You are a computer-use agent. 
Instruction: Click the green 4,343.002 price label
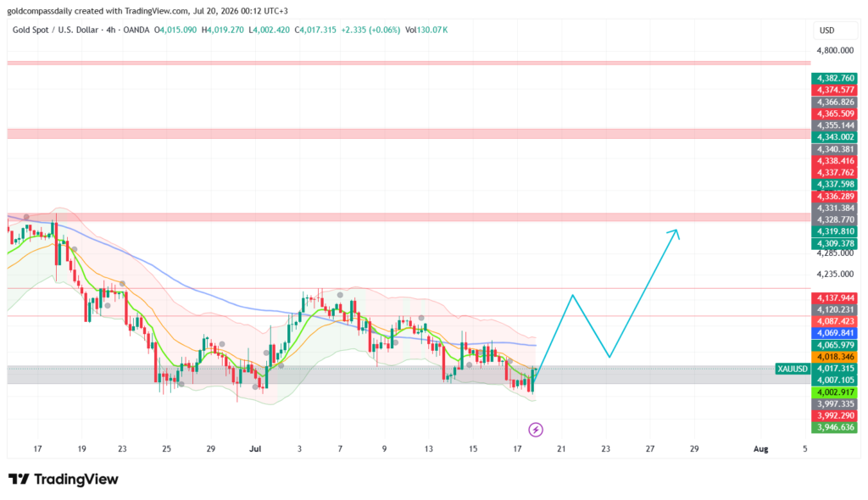(835, 136)
